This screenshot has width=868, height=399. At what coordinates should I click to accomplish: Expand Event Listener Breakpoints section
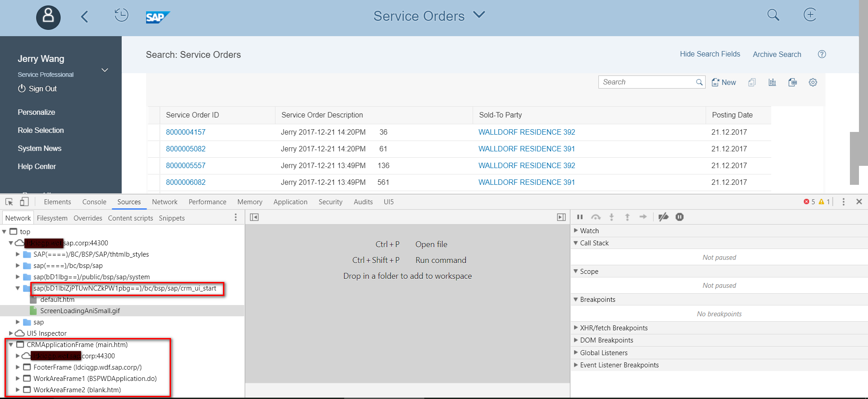(x=576, y=365)
